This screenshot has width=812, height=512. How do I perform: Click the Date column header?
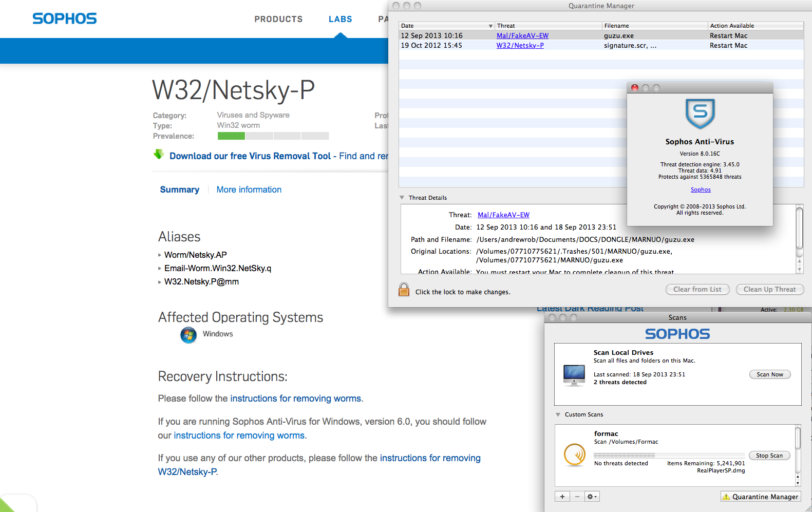click(446, 26)
